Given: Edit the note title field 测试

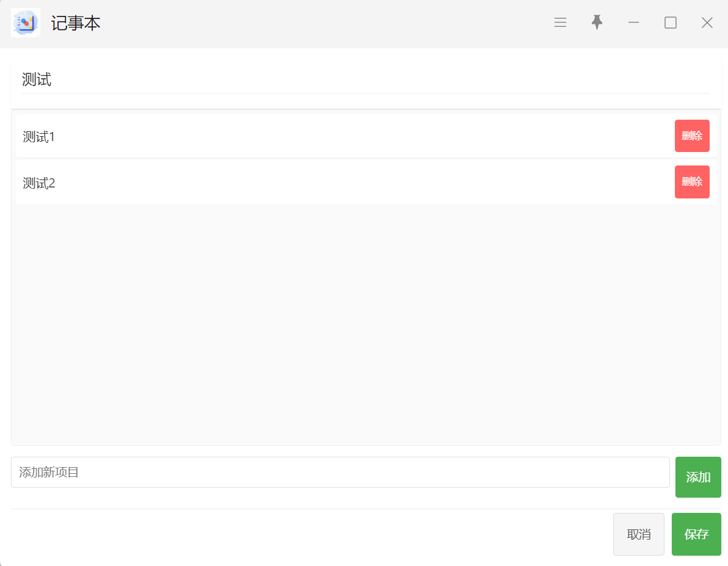Looking at the screenshot, I should [366, 79].
